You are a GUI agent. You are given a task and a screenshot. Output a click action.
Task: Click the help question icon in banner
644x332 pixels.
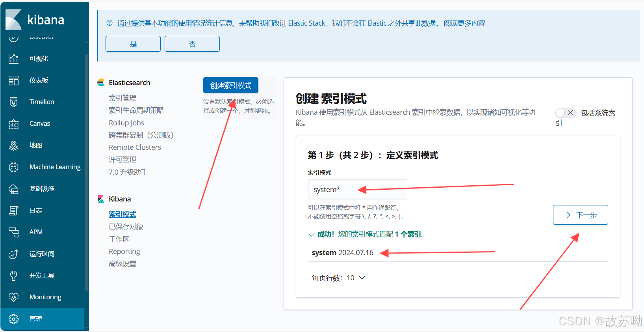tap(109, 23)
